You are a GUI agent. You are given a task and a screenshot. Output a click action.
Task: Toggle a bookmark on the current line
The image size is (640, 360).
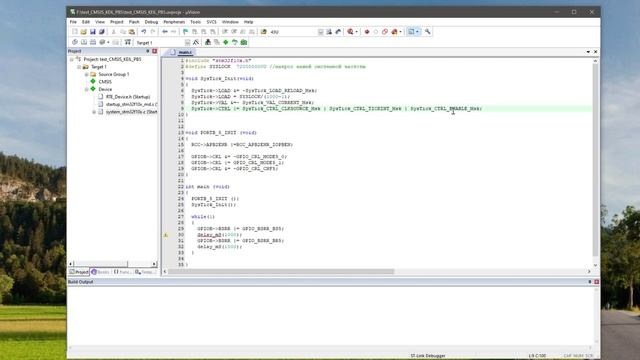[186, 31]
